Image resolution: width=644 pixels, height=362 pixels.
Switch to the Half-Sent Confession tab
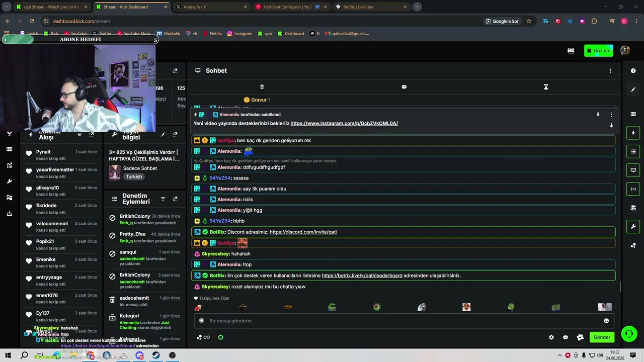point(292,7)
